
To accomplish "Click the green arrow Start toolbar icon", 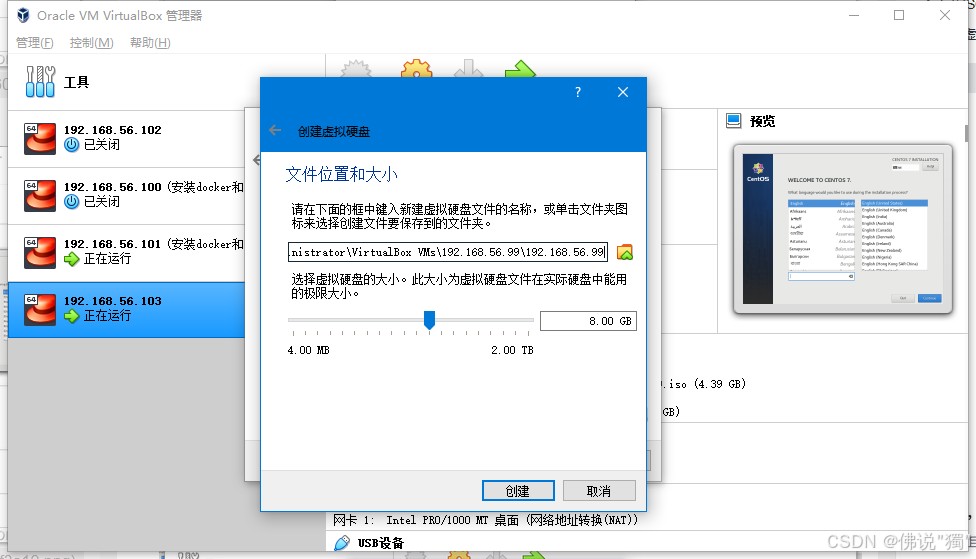I will [520, 68].
